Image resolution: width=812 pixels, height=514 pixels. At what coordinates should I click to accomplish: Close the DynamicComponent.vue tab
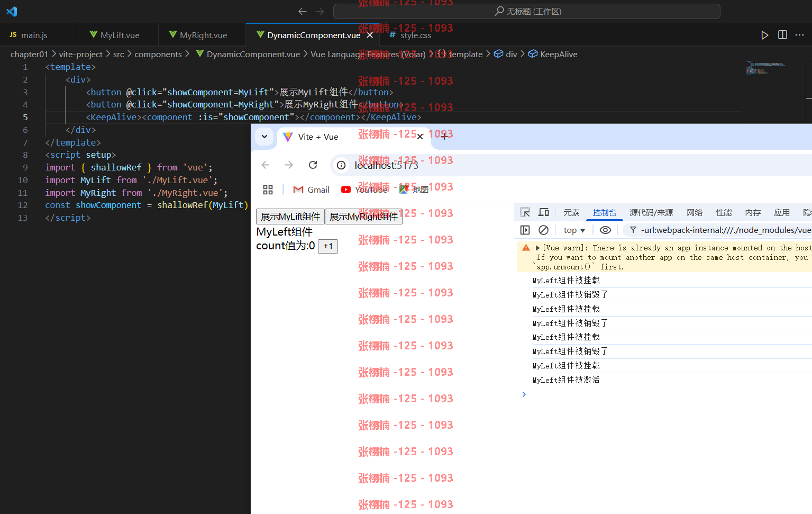pyautogui.click(x=370, y=35)
